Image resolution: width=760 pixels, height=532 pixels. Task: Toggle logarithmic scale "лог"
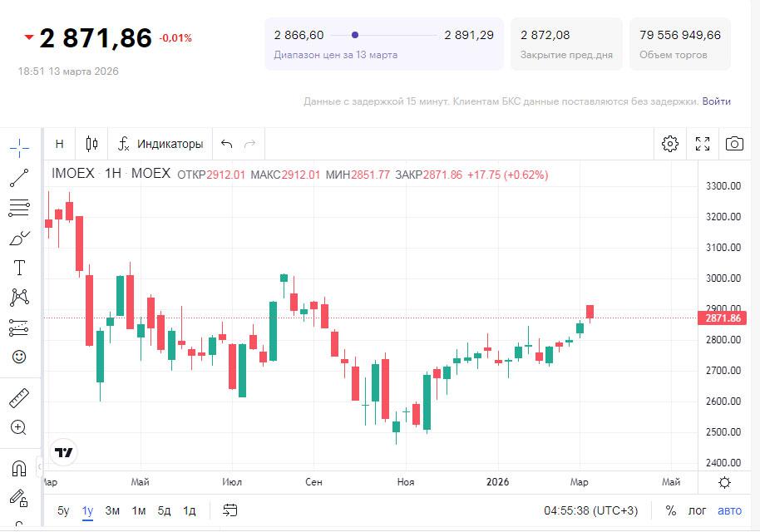pos(697,510)
